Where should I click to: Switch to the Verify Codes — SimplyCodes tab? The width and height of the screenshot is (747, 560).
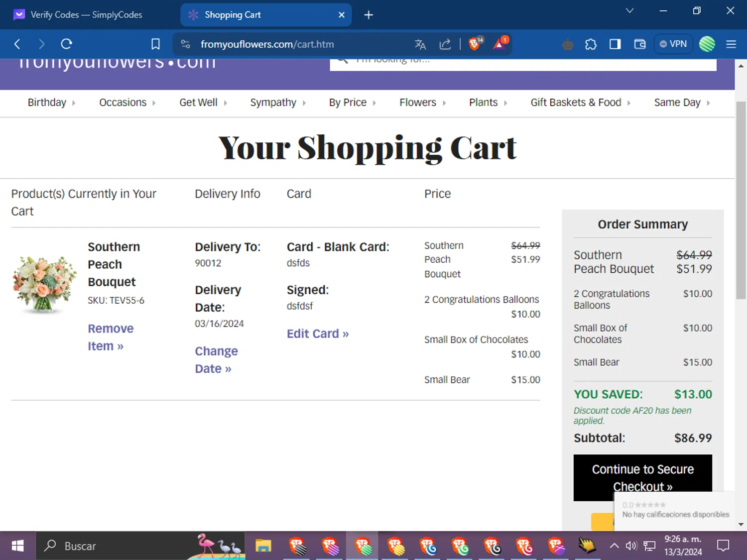pos(86,15)
